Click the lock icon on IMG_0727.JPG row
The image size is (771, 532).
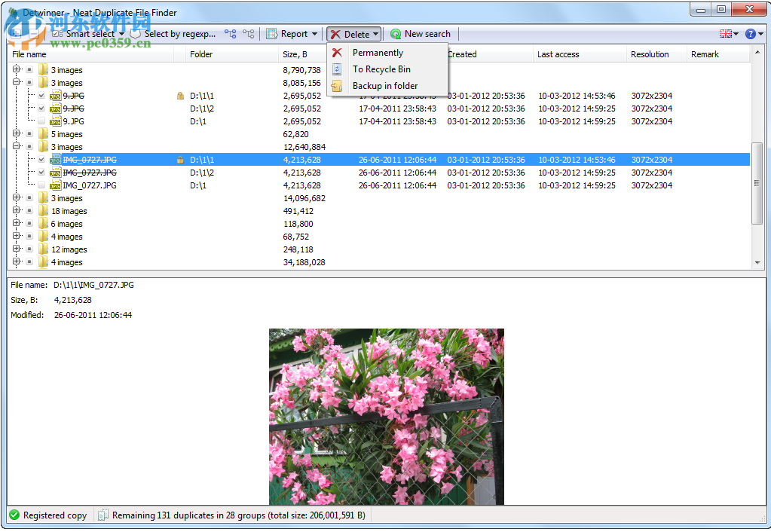(180, 160)
